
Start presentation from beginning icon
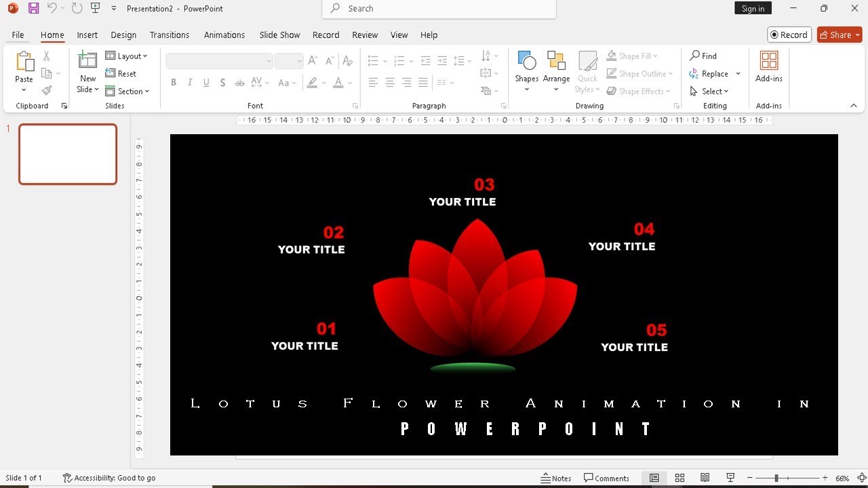[x=95, y=9]
